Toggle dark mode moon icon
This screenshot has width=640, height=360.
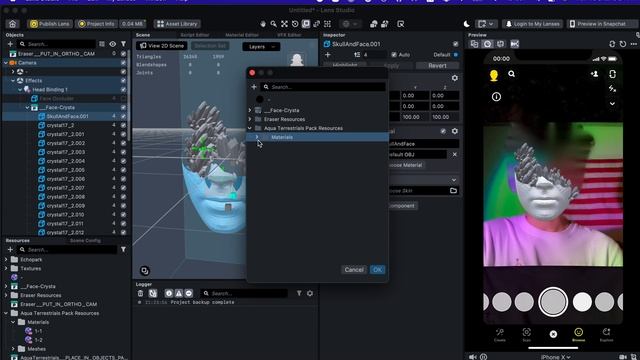pos(467,24)
